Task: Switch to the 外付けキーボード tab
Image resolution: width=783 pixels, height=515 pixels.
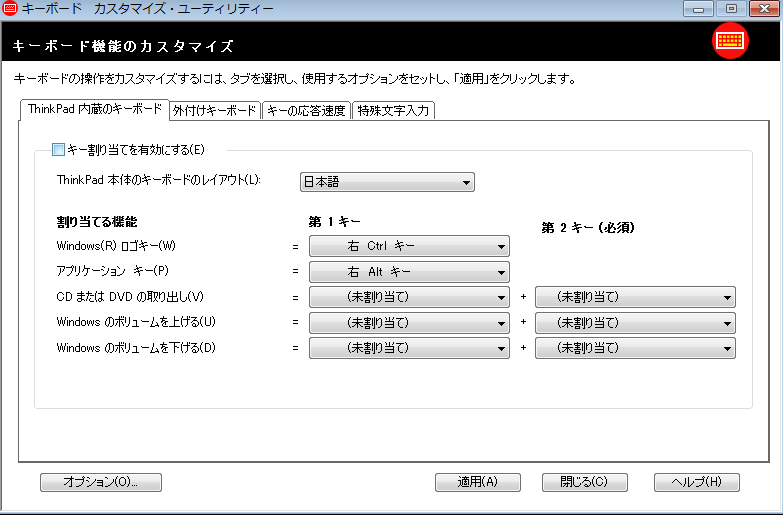Action: (x=215, y=110)
